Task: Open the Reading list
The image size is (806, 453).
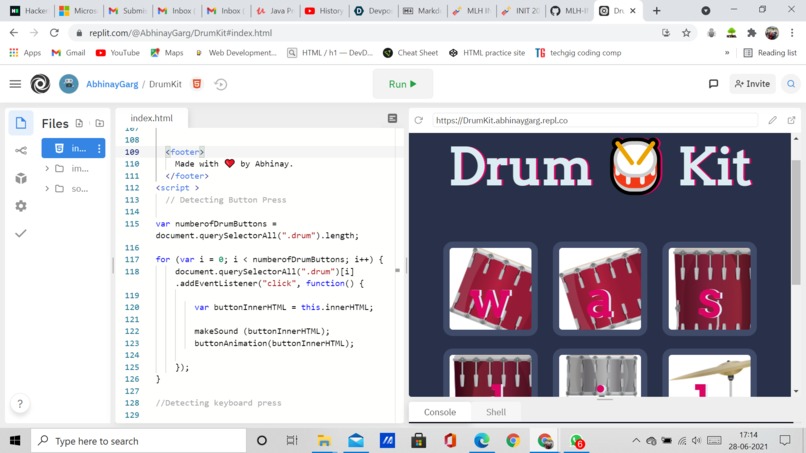Action: 770,53
